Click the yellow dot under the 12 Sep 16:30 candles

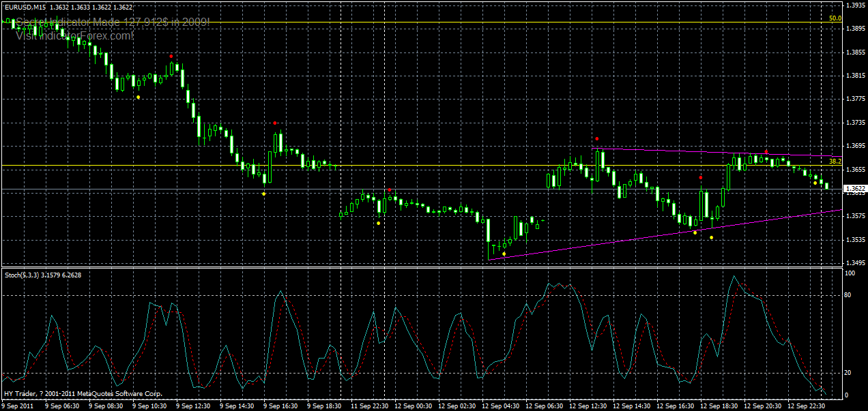[695, 232]
